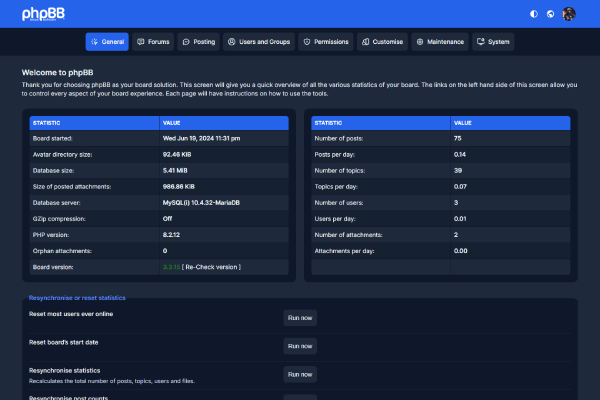The width and height of the screenshot is (600, 400).
Task: Go to the Permissions tab
Action: pyautogui.click(x=326, y=42)
